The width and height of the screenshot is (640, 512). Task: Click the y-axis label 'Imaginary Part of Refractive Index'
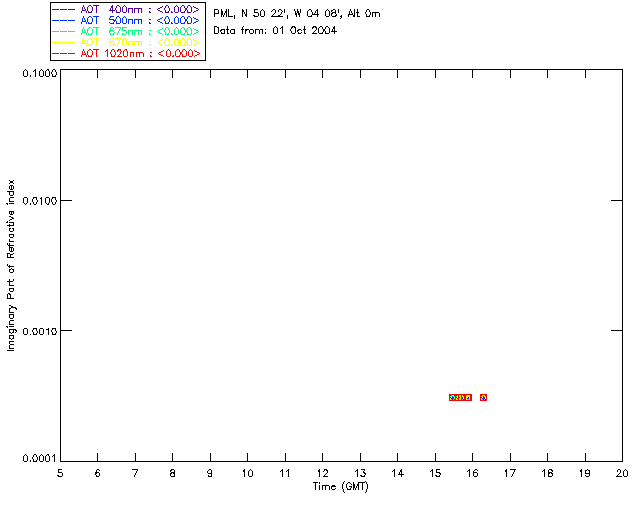point(11,265)
